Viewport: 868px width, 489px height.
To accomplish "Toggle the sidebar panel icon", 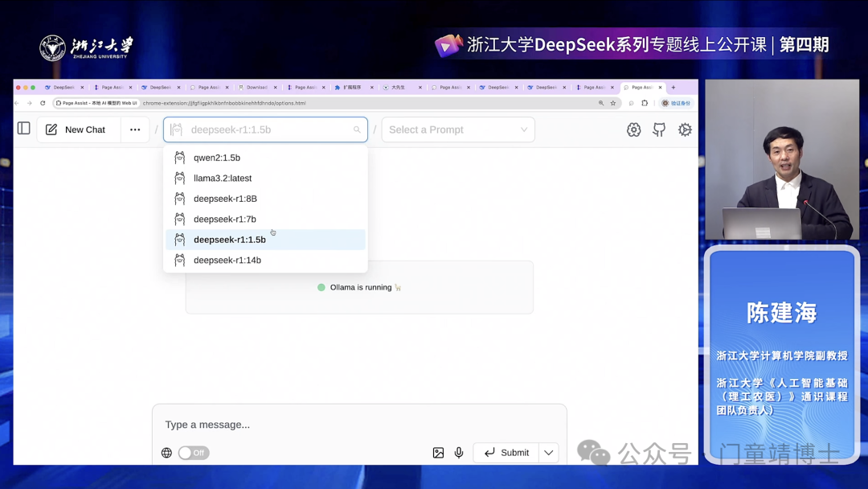I will pos(24,129).
